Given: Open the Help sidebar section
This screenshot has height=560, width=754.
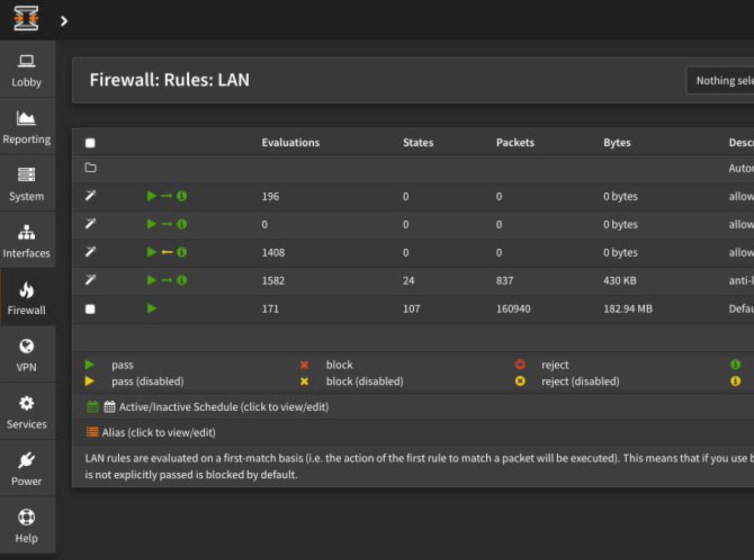Looking at the screenshot, I should [27, 526].
